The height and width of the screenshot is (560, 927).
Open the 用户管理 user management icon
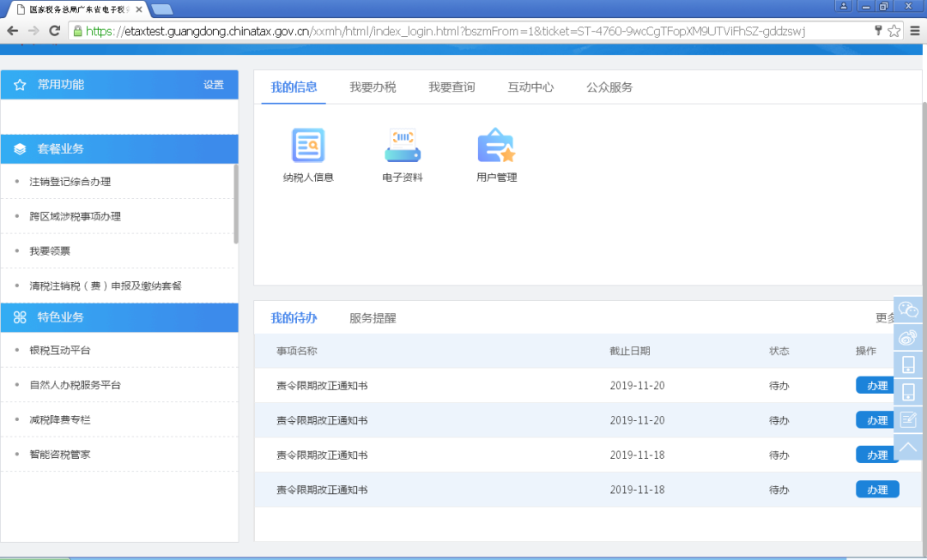tap(495, 146)
